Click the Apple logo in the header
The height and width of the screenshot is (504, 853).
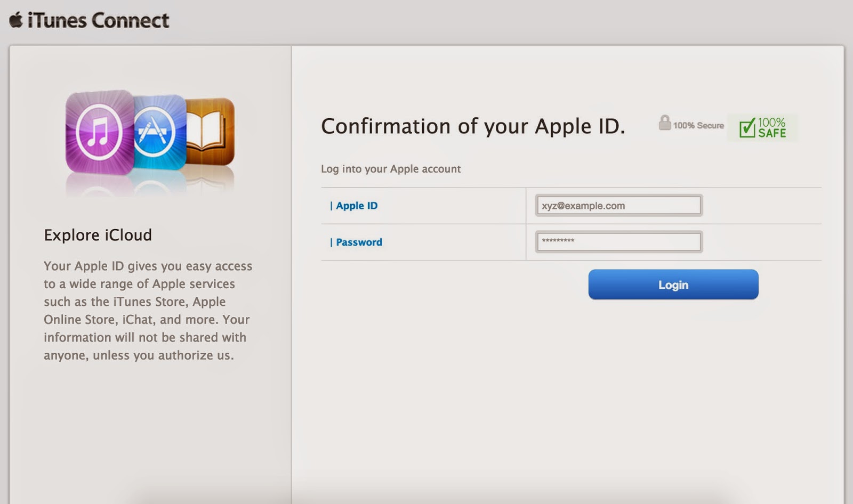pos(16,20)
